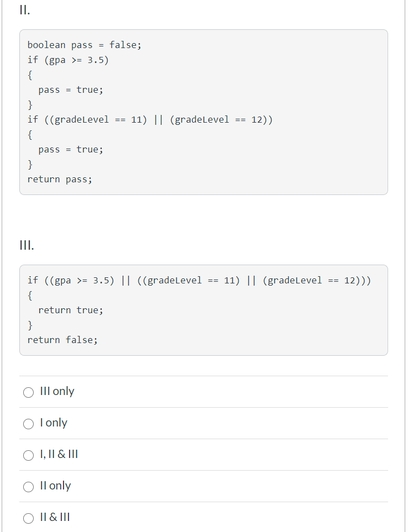Choose the "I, II & III" option

tap(28, 455)
